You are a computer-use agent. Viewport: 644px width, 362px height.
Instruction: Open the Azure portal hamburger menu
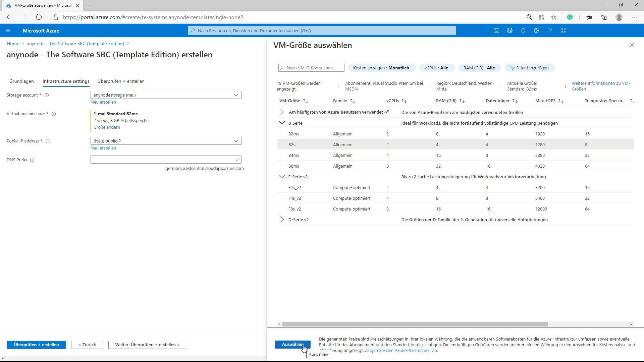tap(8, 31)
